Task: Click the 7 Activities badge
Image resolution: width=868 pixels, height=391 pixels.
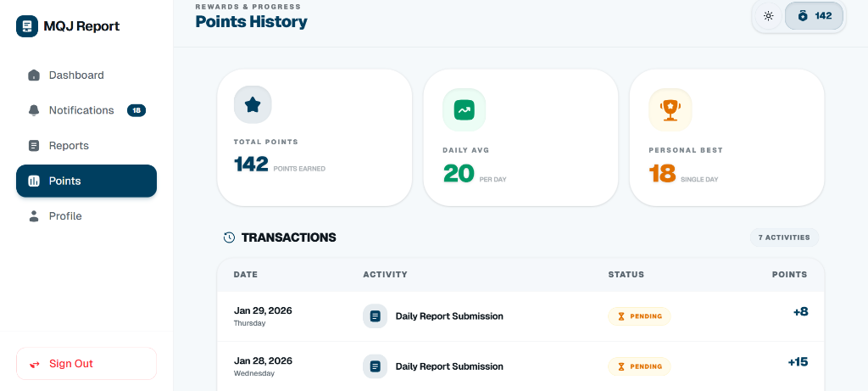Action: pyautogui.click(x=783, y=237)
